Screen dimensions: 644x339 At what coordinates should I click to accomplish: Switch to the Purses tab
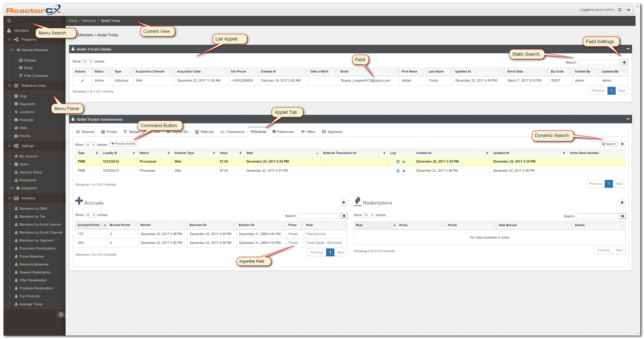[x=109, y=132]
